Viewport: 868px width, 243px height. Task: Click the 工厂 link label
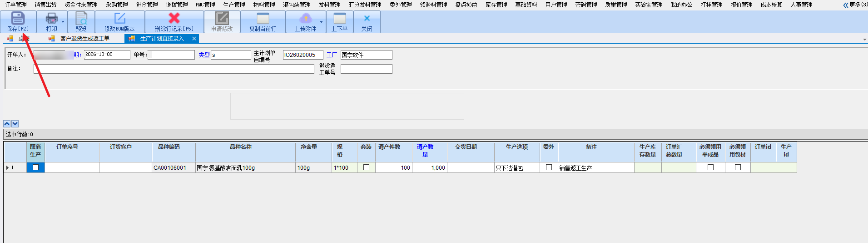(332, 55)
